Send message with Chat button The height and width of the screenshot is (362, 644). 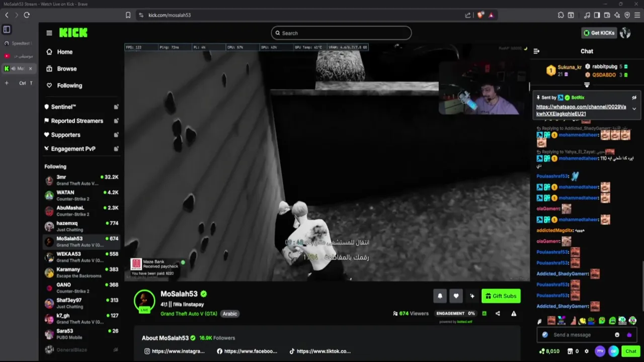631,351
